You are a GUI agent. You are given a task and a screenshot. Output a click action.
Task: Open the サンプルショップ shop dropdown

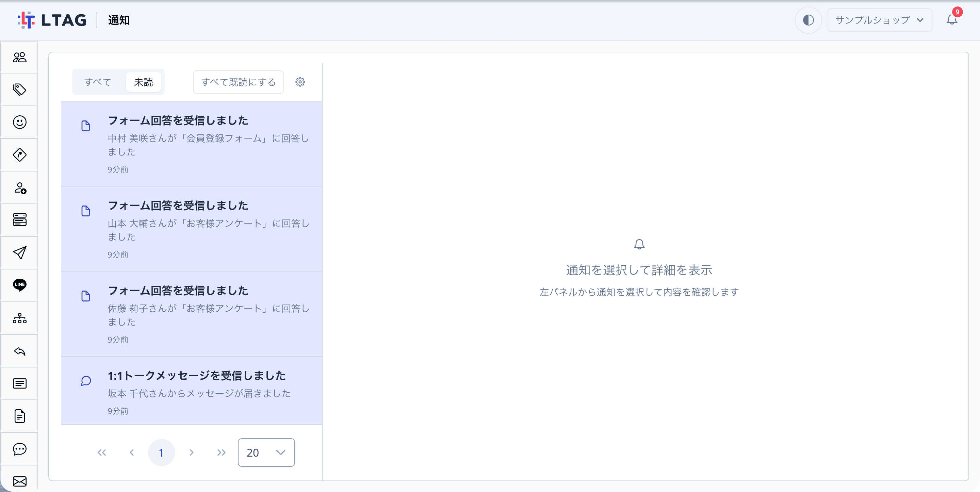click(879, 20)
